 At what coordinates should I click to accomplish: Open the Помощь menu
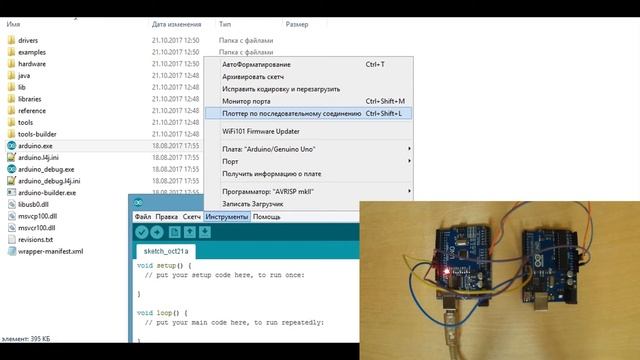(x=267, y=217)
